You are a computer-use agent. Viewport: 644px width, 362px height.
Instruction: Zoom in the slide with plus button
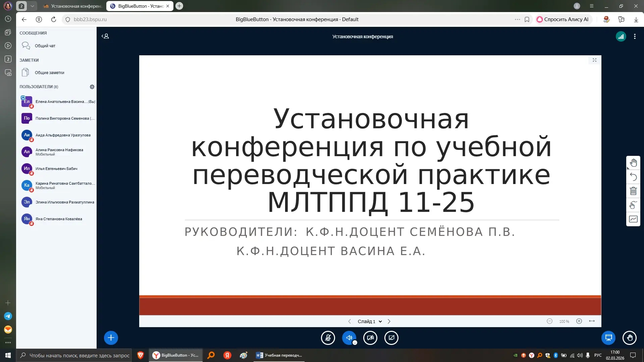pos(579,321)
